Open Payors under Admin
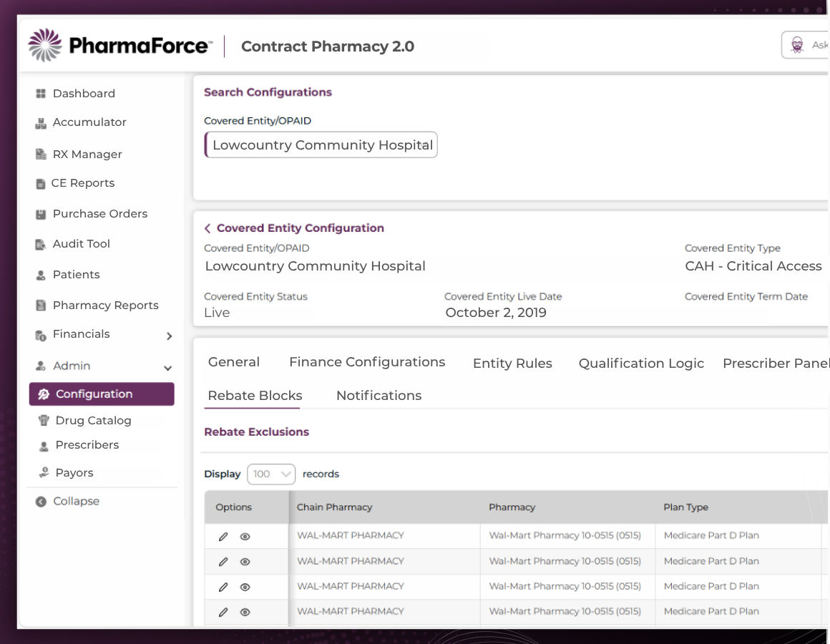Viewport: 830px width, 644px height. pyautogui.click(x=74, y=473)
